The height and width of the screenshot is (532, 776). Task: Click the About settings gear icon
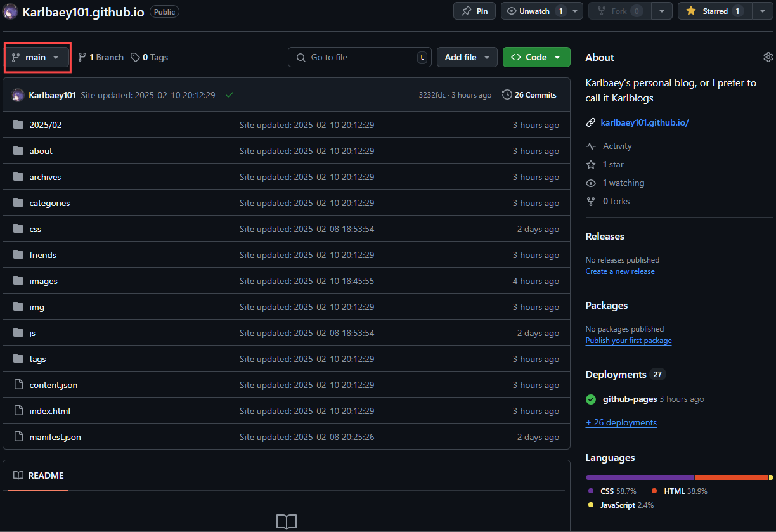click(768, 57)
